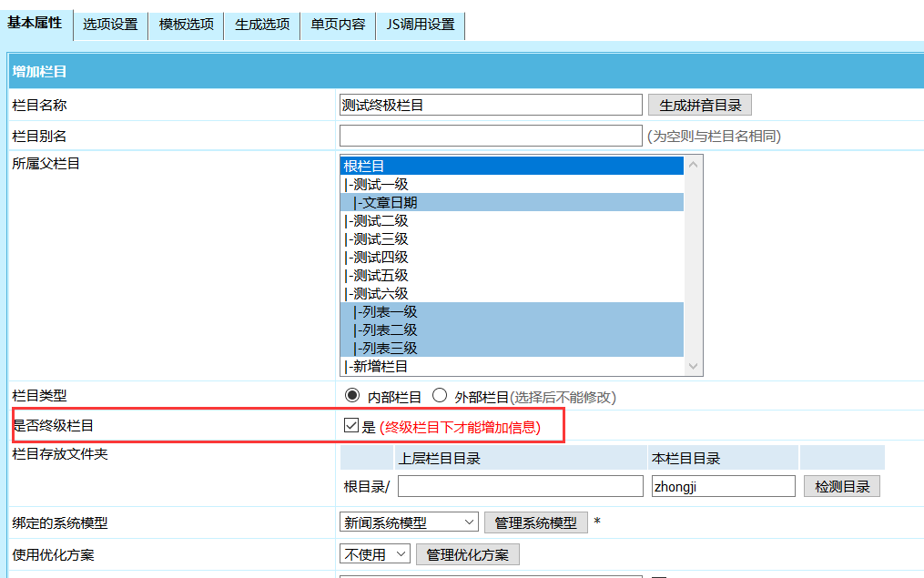Viewport: 924px width, 578px height.
Task: Open the 不使用 optimization dropdown
Action: 375,554
